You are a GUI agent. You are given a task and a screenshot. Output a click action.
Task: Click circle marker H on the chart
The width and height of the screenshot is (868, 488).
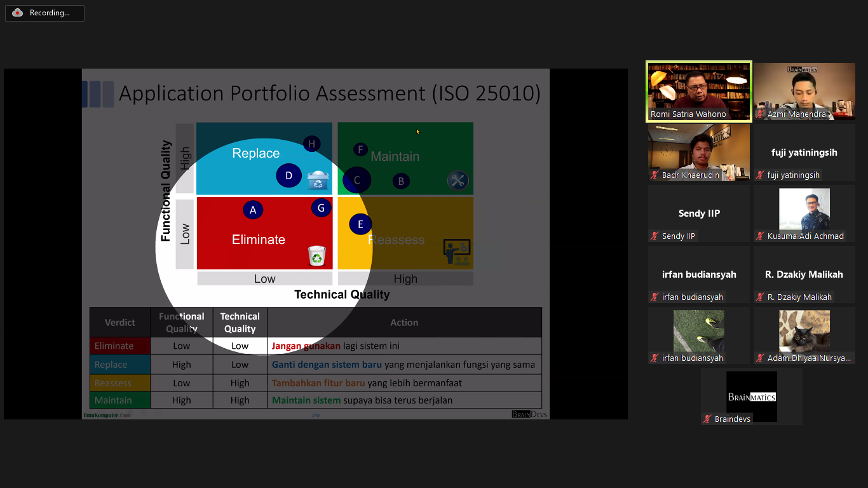click(x=312, y=144)
